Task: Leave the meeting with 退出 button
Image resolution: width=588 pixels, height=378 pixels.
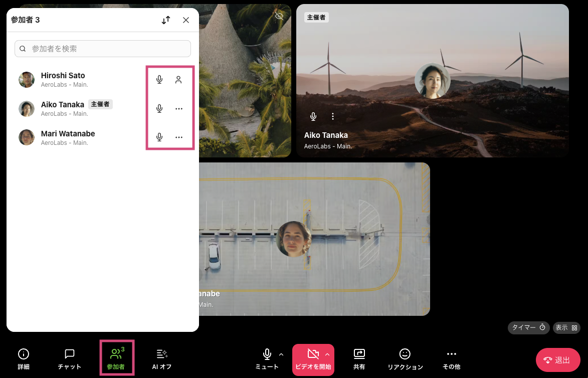Action: [557, 360]
